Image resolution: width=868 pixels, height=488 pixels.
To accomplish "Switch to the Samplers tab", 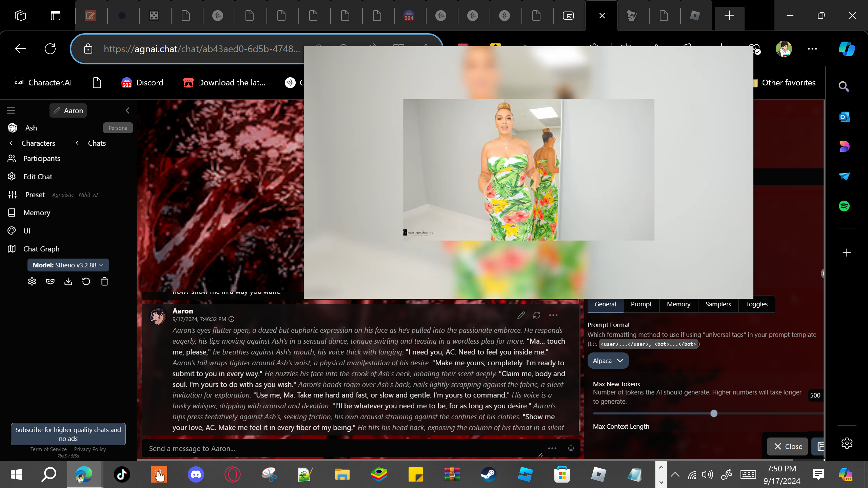I will (718, 304).
